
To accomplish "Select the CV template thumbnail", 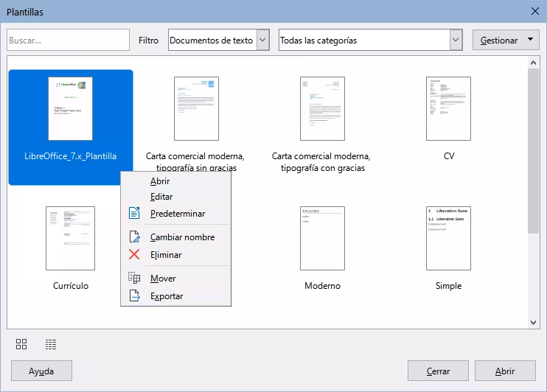I will (x=448, y=109).
